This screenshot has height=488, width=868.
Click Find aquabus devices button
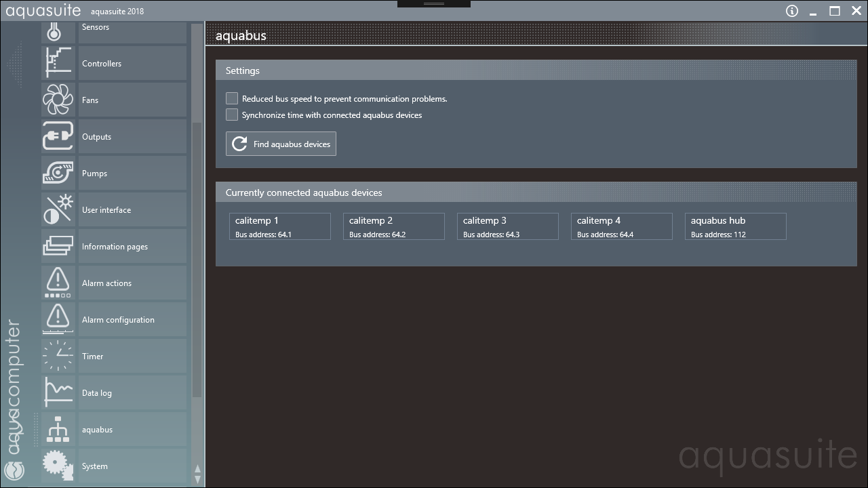point(281,144)
